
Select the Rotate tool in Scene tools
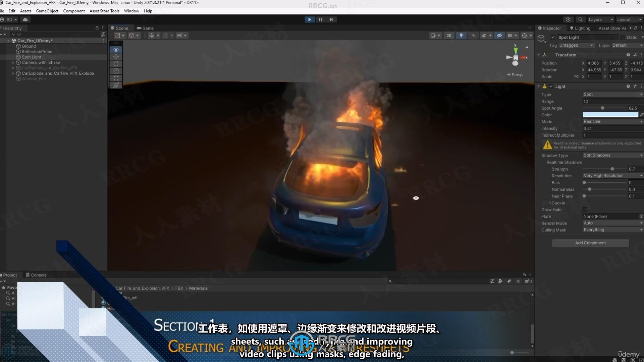116,64
